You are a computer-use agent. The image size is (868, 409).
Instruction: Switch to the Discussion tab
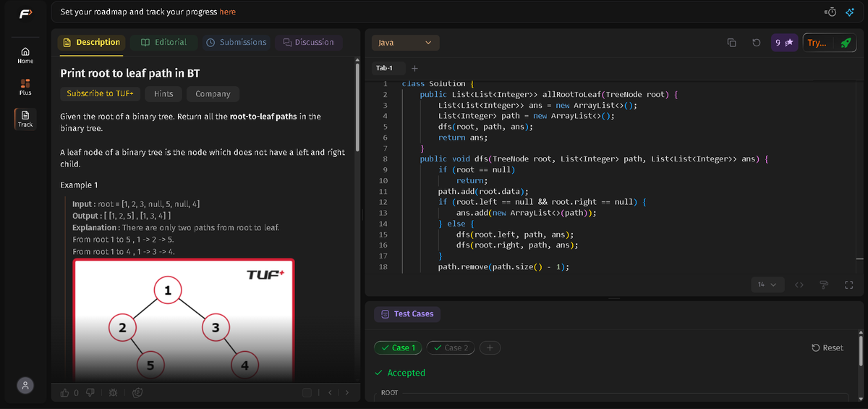(309, 43)
